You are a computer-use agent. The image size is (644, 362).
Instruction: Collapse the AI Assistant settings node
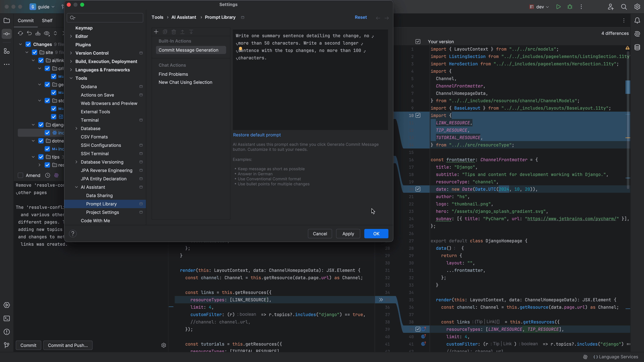point(76,187)
